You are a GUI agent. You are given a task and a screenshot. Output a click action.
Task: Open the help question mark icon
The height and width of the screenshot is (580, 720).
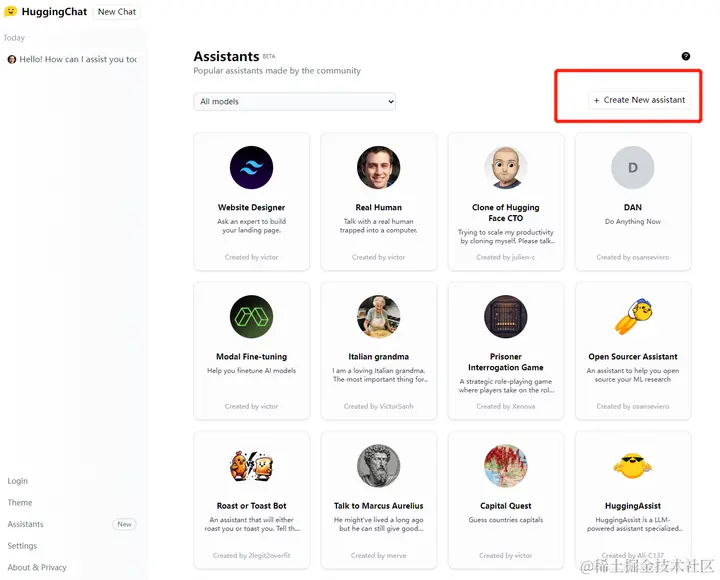tap(686, 56)
